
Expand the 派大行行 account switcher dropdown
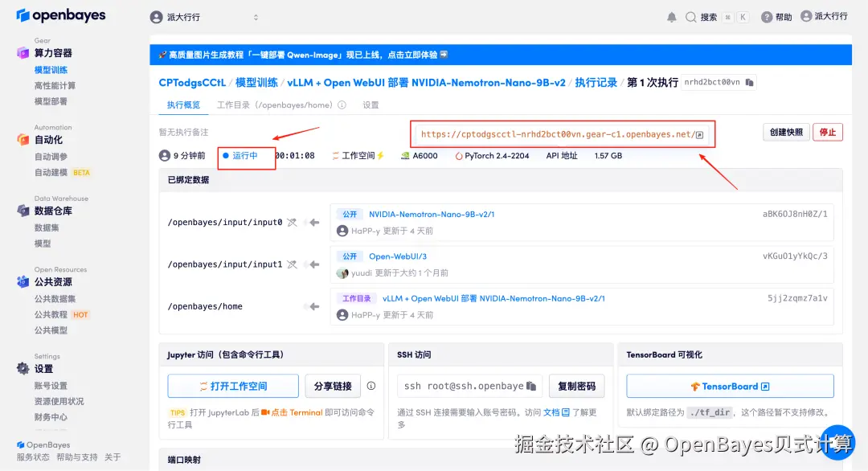(x=256, y=17)
